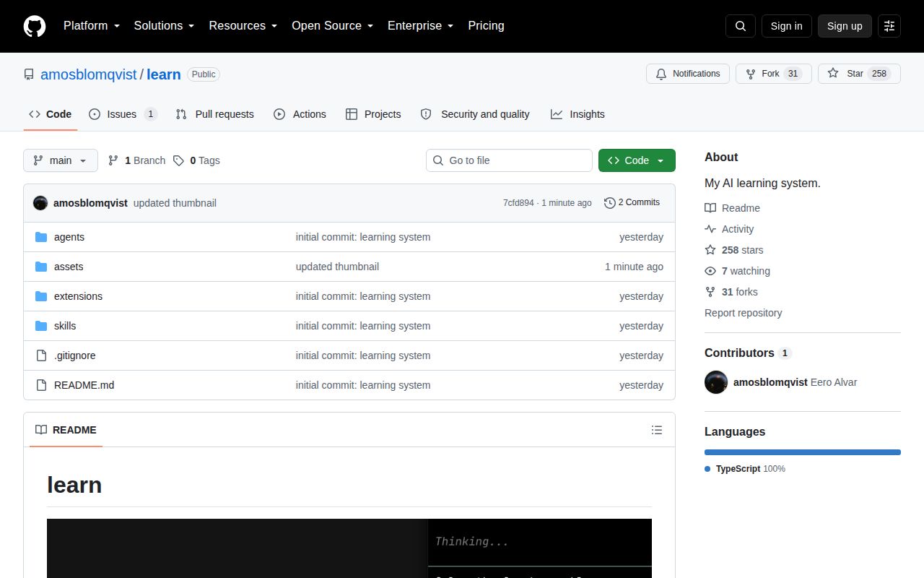Image resolution: width=924 pixels, height=578 pixels.
Task: Open the amosblomqvist profile link
Action: tap(89, 74)
